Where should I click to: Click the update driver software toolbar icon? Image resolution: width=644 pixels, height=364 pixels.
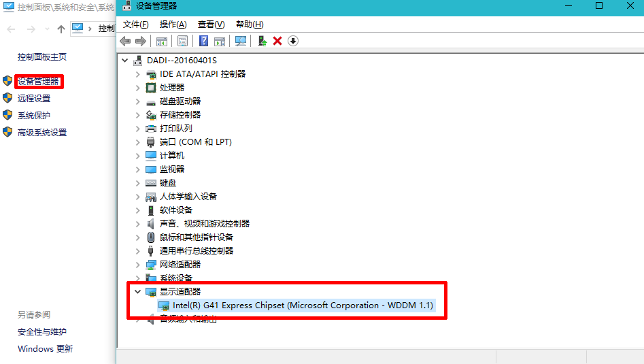click(x=262, y=41)
